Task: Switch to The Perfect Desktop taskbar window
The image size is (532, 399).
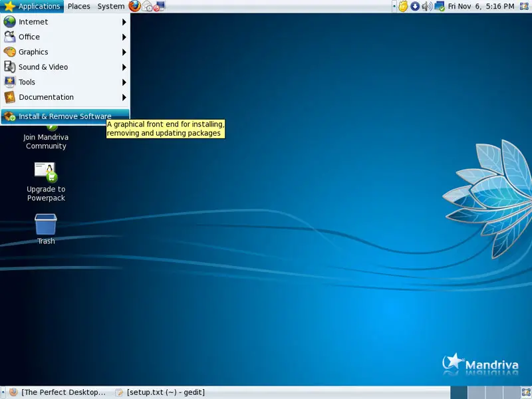Action: (57, 392)
